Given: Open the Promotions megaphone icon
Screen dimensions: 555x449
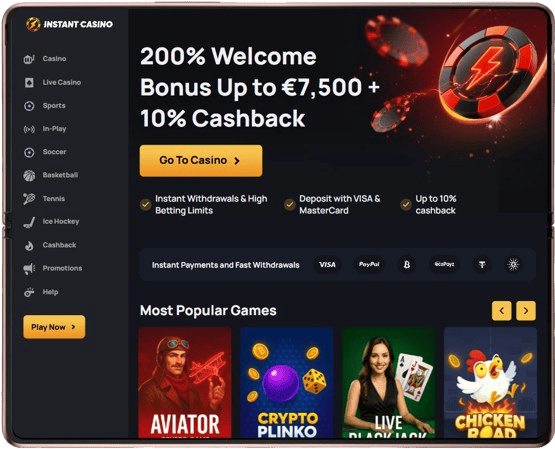Looking at the screenshot, I should pyautogui.click(x=29, y=269).
